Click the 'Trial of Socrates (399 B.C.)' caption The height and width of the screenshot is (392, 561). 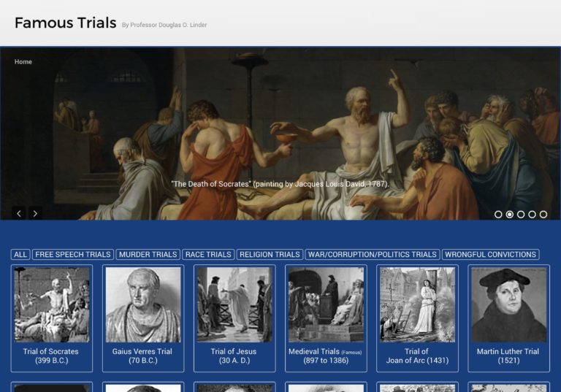coord(51,356)
